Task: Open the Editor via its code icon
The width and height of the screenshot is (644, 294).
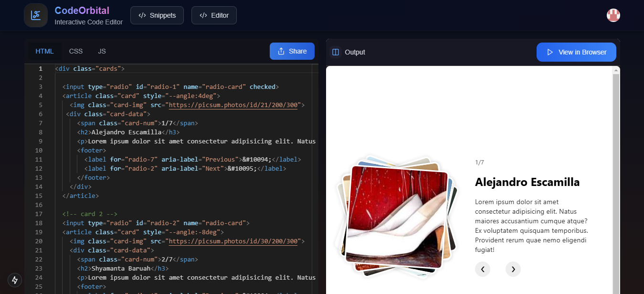Action: pos(203,15)
